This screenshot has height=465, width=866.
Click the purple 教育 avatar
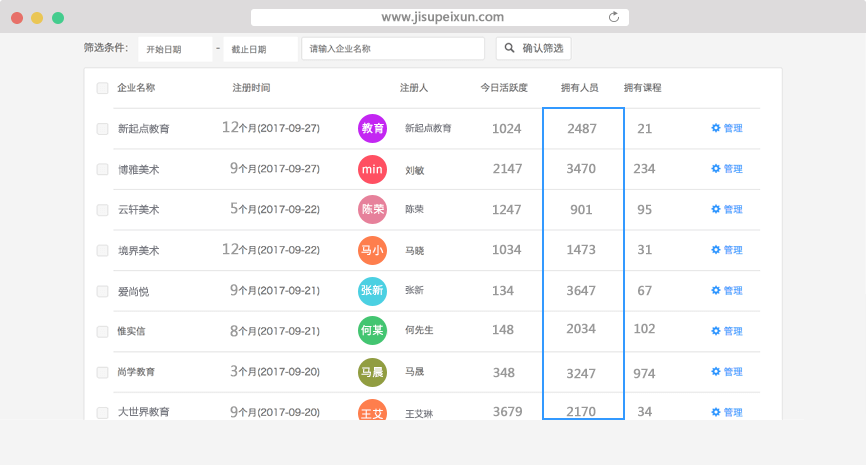tap(372, 128)
